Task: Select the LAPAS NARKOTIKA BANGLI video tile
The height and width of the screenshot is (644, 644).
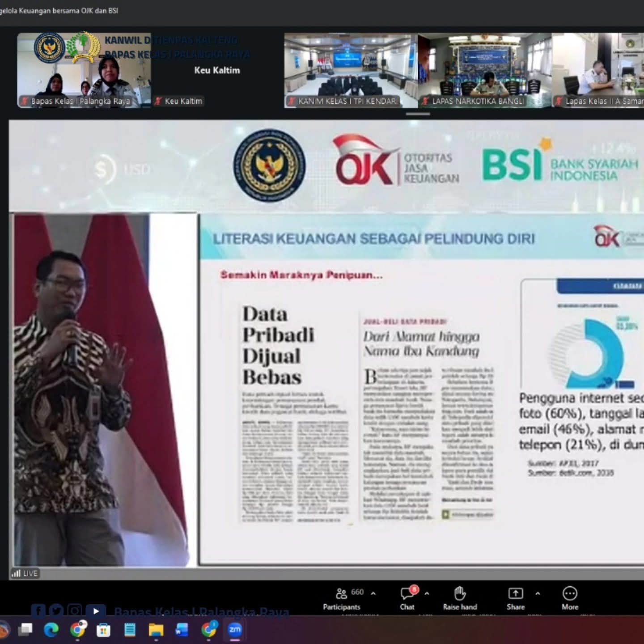Action: point(485,70)
